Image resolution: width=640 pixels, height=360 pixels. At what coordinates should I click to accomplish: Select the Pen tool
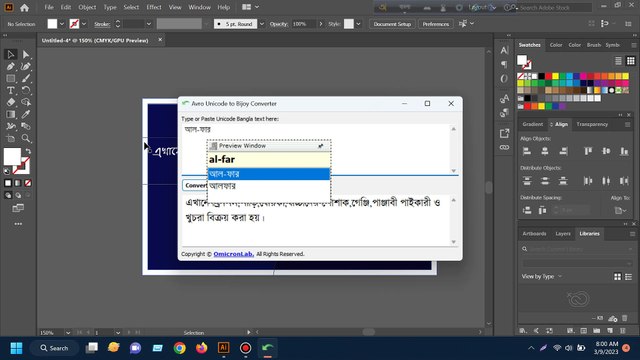point(11,67)
